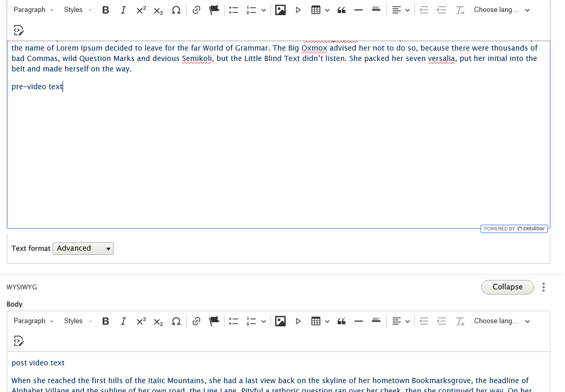Open the Text format Advanced dropdown
Screen dimensions: 565x392
click(83, 249)
